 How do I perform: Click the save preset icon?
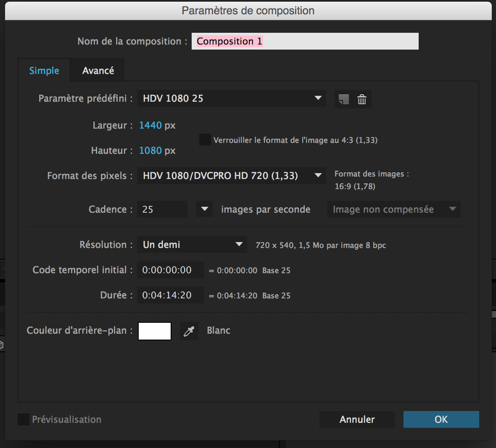[x=344, y=99]
